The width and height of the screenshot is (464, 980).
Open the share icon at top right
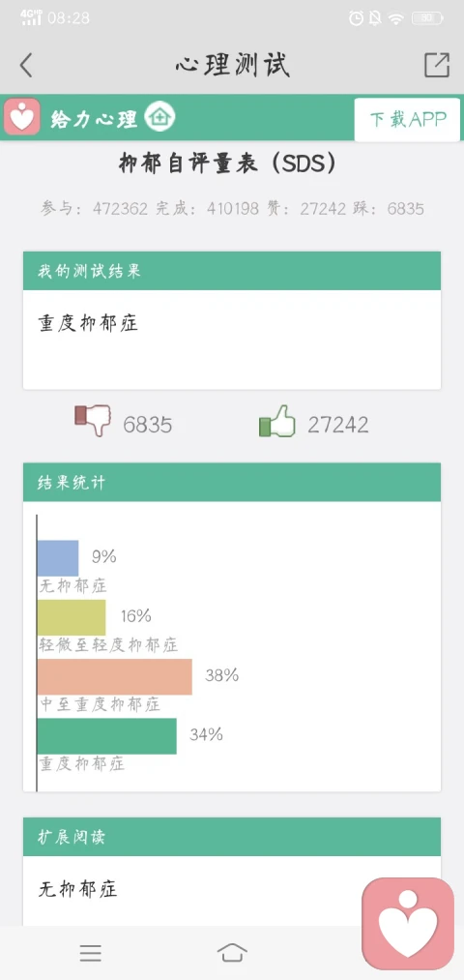click(437, 65)
